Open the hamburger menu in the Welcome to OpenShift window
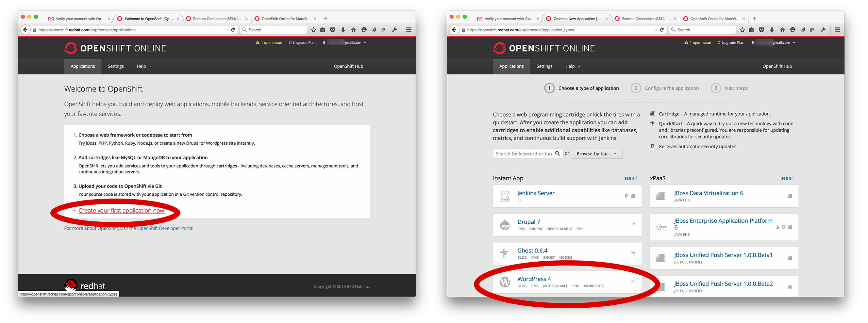Viewport: 868px width, 323px height. pos(409,30)
